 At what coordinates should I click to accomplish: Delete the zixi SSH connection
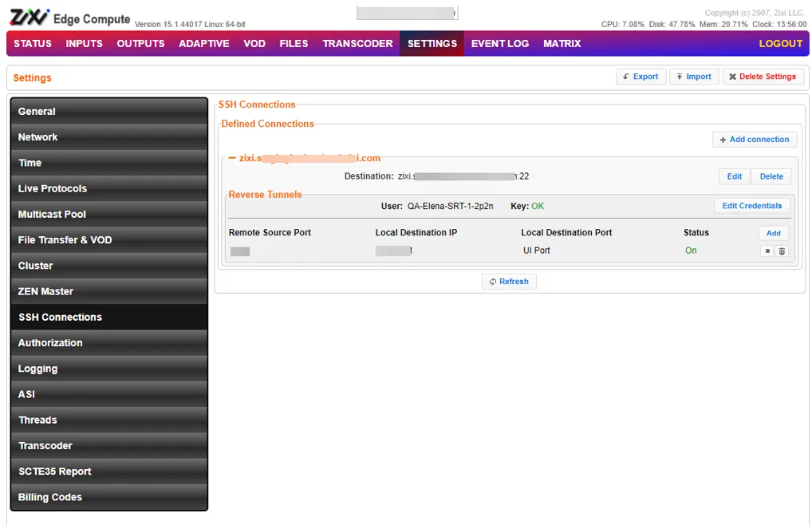[x=771, y=176]
